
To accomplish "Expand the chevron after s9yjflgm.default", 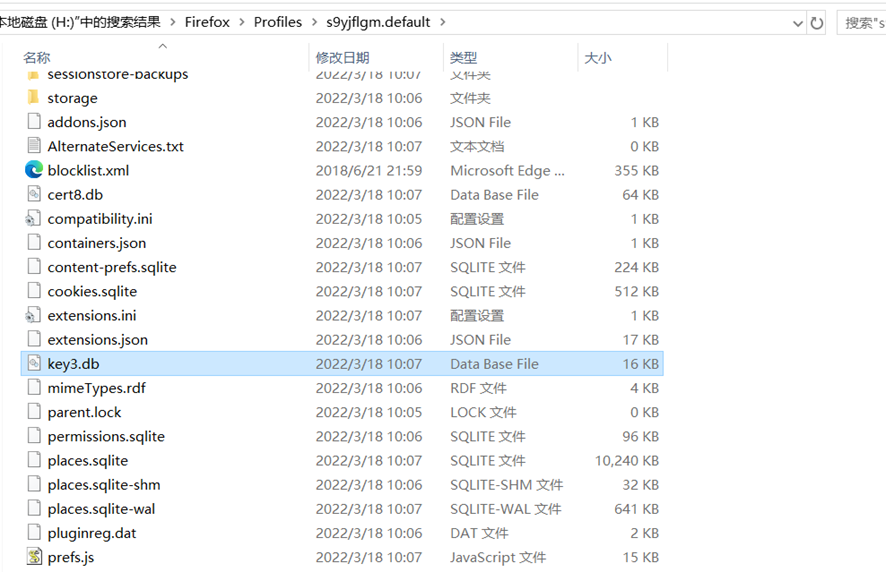I will click(443, 22).
